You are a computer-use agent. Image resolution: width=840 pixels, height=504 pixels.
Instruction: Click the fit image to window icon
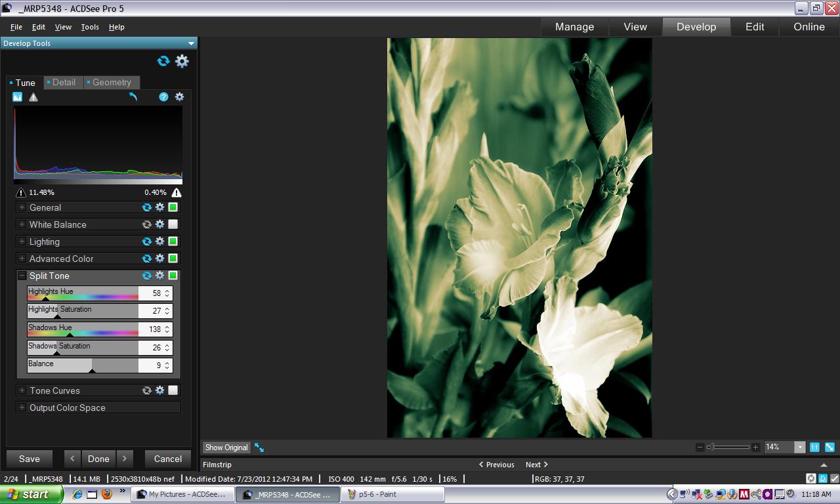pos(829,447)
